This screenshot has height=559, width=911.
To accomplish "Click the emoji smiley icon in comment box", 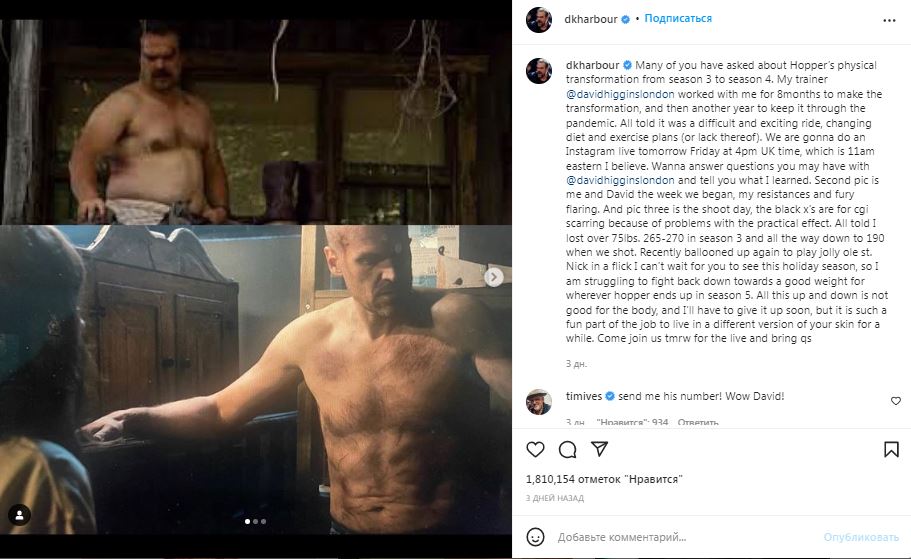I will click(x=537, y=536).
